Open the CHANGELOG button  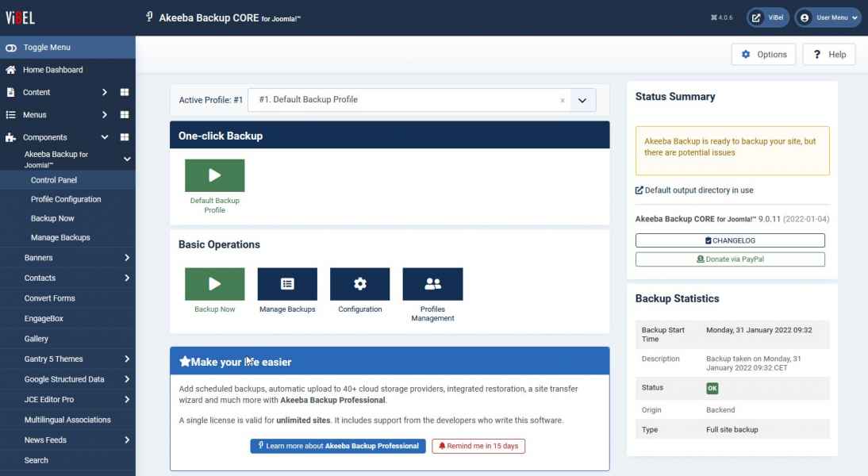[730, 240]
